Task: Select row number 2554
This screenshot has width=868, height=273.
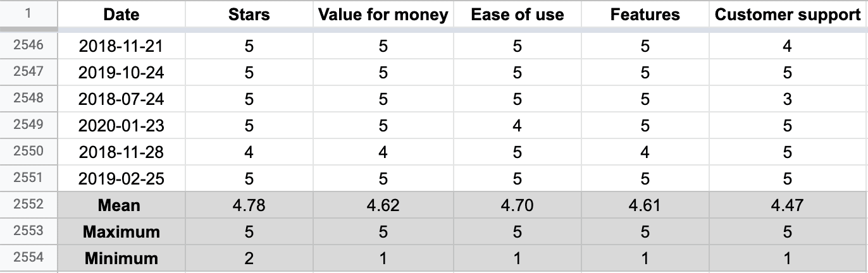Action: click(x=28, y=258)
